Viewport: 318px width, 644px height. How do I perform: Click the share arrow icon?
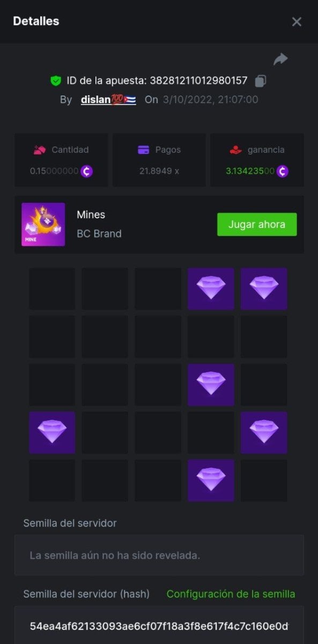click(x=280, y=59)
